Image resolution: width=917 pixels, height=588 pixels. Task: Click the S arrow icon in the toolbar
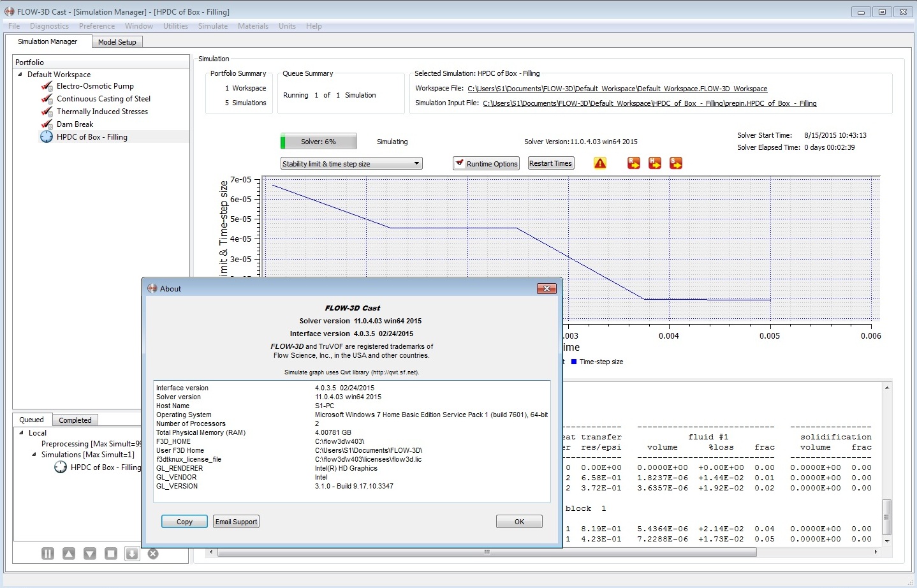click(676, 163)
